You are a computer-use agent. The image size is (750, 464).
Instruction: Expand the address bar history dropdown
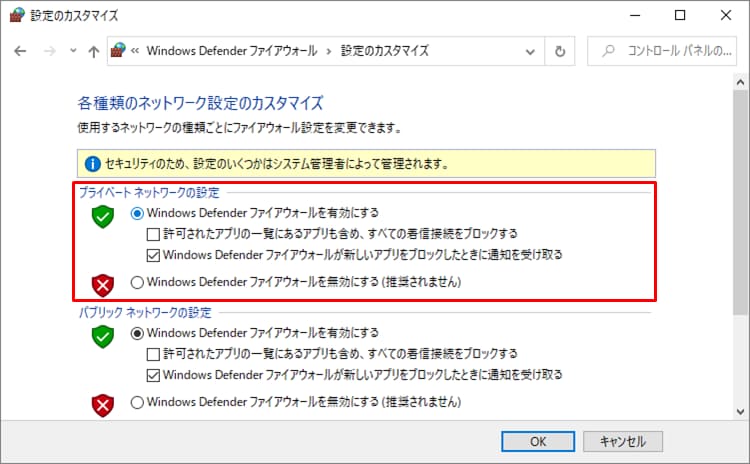pyautogui.click(x=530, y=51)
